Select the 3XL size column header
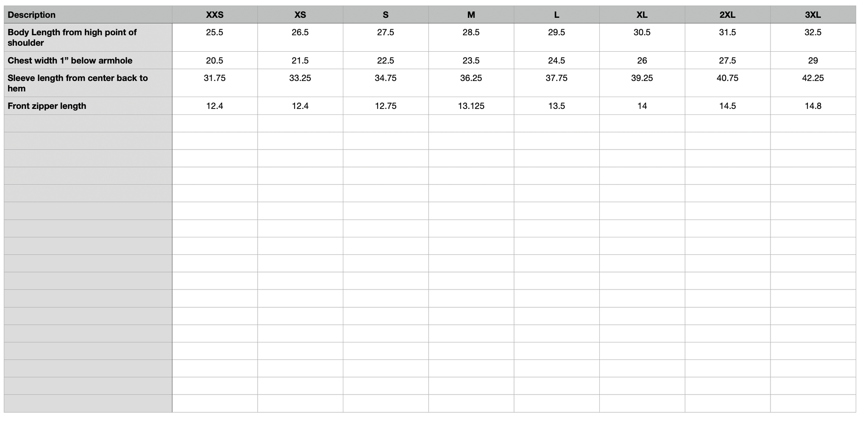868x423 pixels. pos(812,15)
